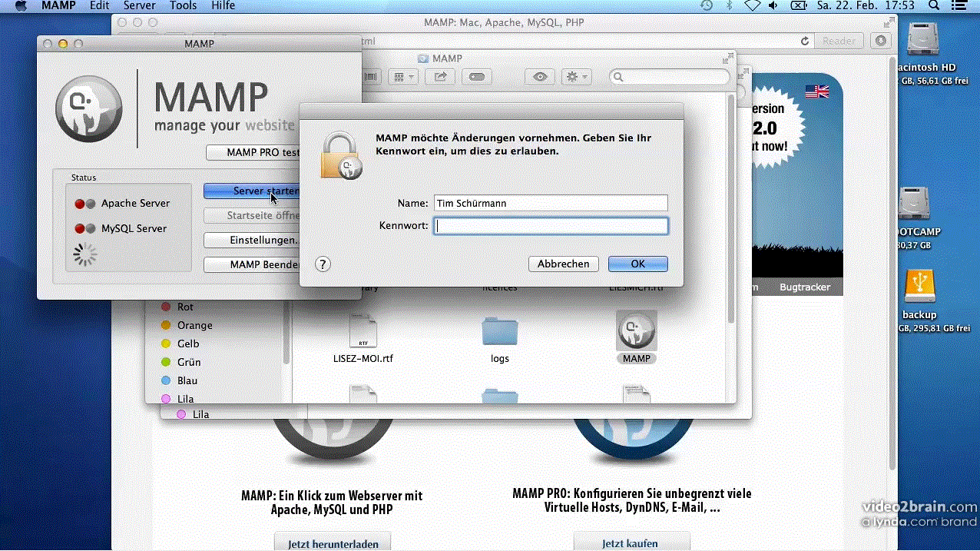
Task: Click the help question mark in the dialog
Action: [323, 264]
